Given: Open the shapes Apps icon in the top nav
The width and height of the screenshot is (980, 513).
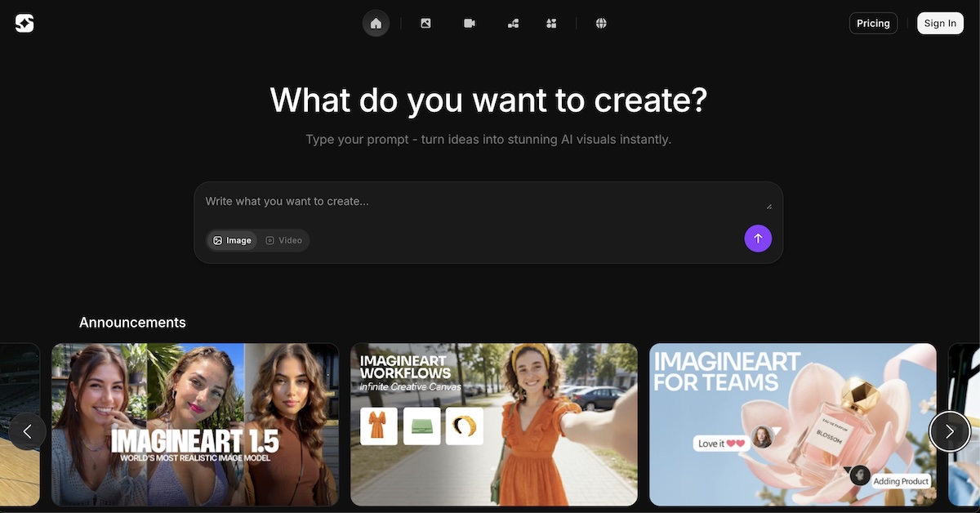Looking at the screenshot, I should click(x=551, y=24).
